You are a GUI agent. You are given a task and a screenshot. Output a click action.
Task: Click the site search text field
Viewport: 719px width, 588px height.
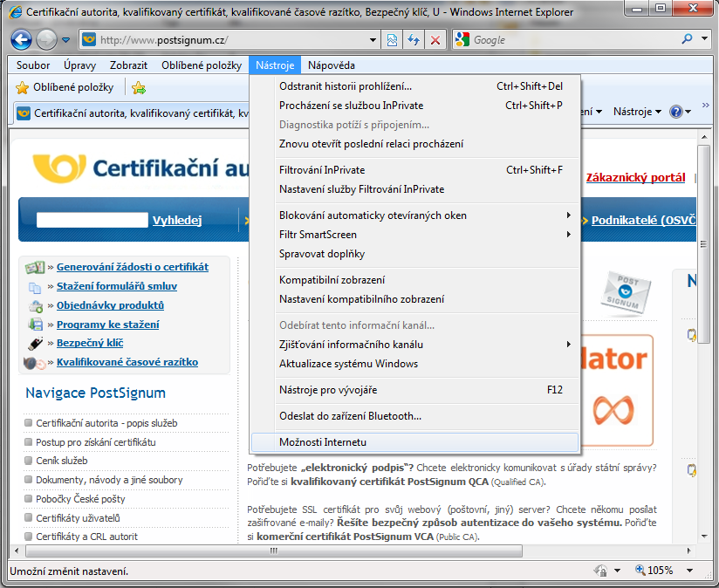point(92,220)
